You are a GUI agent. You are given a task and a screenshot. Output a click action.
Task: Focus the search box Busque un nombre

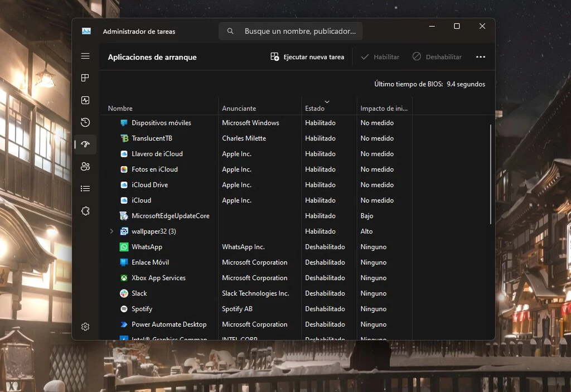291,31
